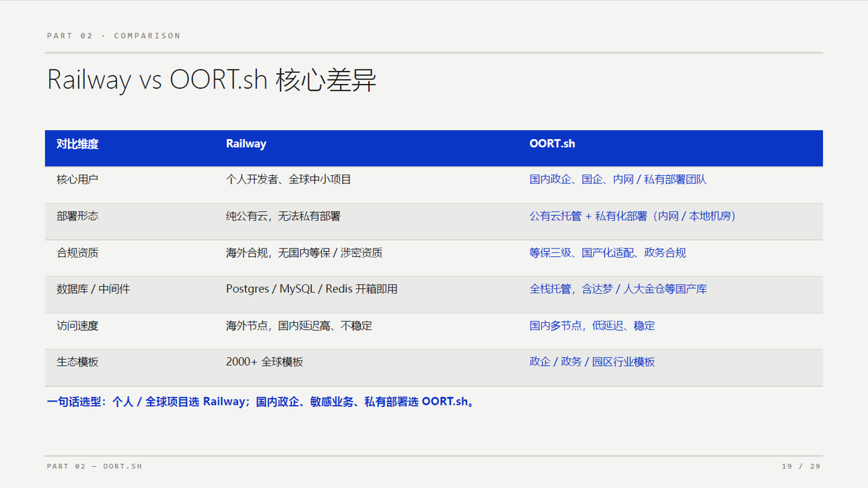The height and width of the screenshot is (488, 868).
Task: Click the cell '纯公有云，无法私有部署'
Action: click(x=284, y=216)
